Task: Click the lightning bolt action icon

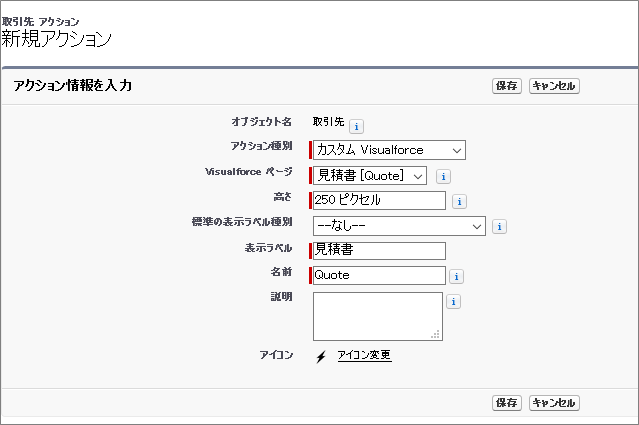Action: click(x=320, y=356)
